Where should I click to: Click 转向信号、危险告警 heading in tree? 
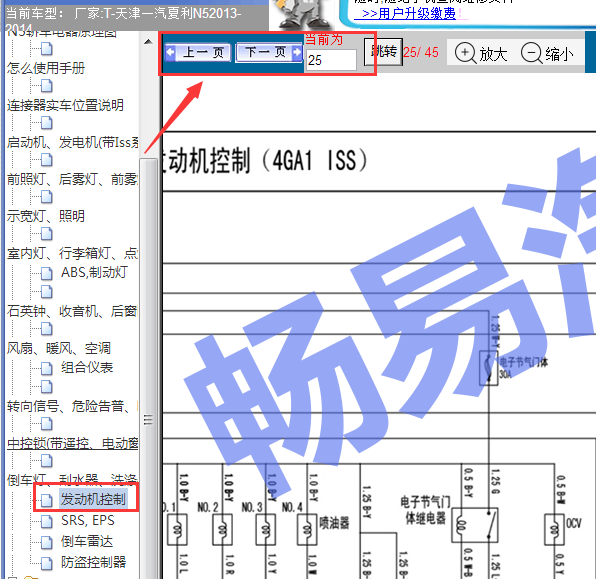[72, 406]
